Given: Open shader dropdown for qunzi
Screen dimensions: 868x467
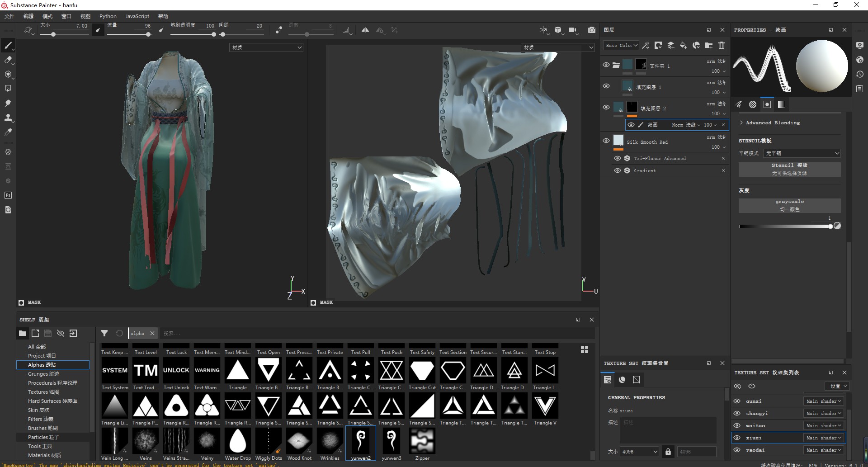Looking at the screenshot, I should [824, 401].
